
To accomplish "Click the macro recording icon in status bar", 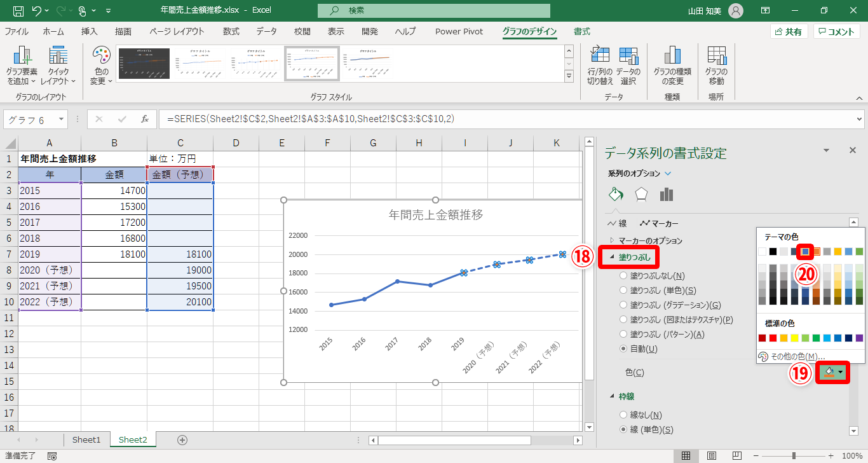I will pyautogui.click(x=52, y=456).
